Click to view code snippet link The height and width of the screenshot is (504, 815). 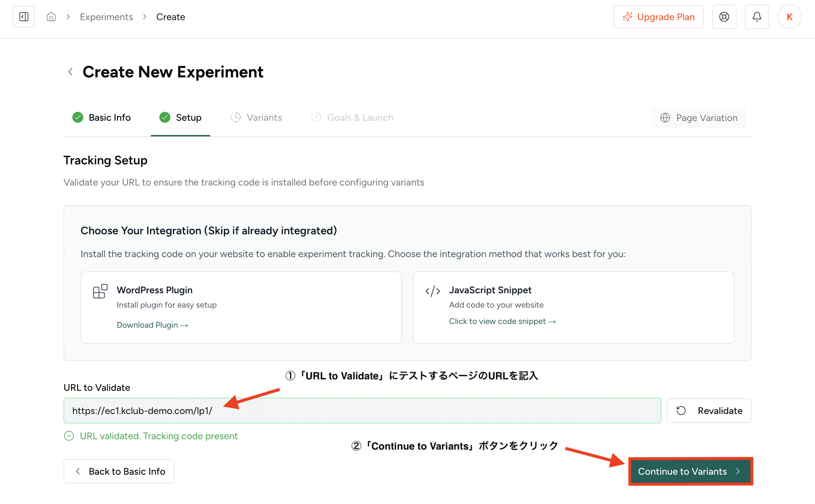[x=502, y=321]
